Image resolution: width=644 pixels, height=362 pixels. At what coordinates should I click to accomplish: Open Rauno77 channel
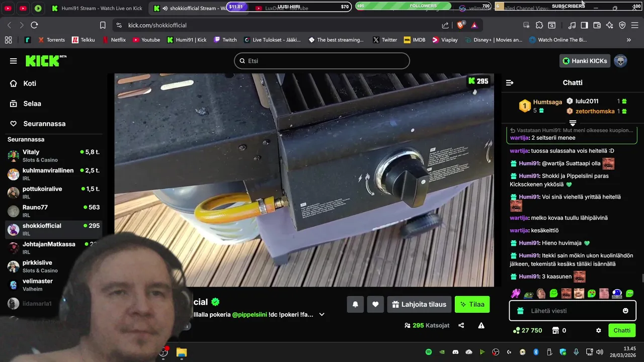(x=54, y=211)
